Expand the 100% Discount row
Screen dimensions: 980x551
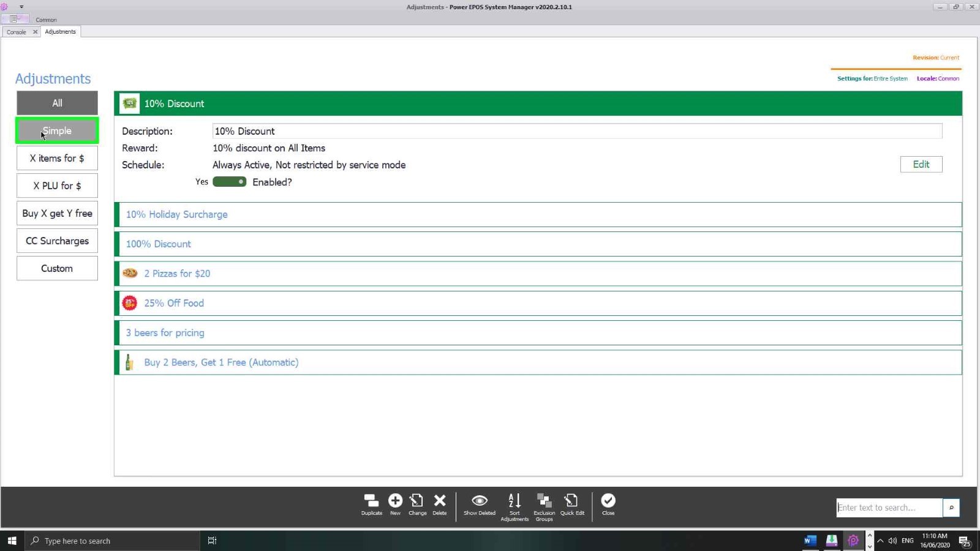point(538,244)
